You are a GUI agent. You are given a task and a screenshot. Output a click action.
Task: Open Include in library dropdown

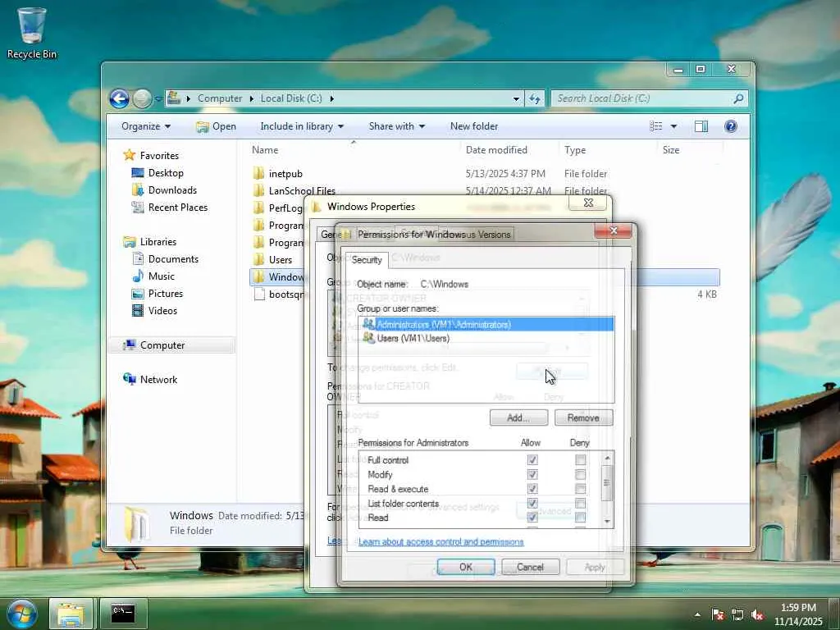[302, 126]
